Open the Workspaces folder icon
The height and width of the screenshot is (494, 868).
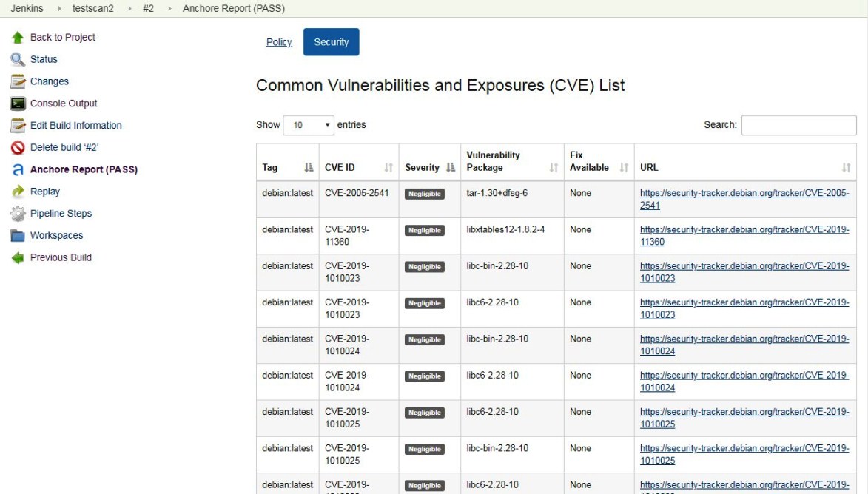point(16,235)
